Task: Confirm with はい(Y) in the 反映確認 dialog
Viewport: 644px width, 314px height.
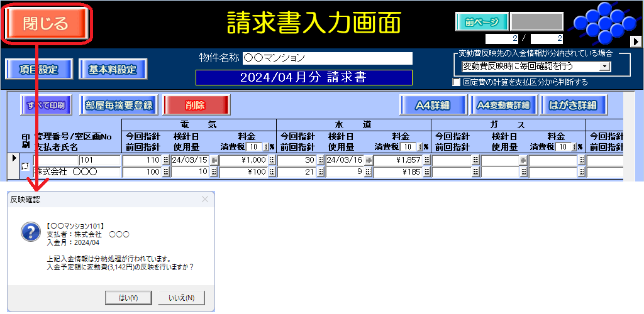Action: click(129, 297)
